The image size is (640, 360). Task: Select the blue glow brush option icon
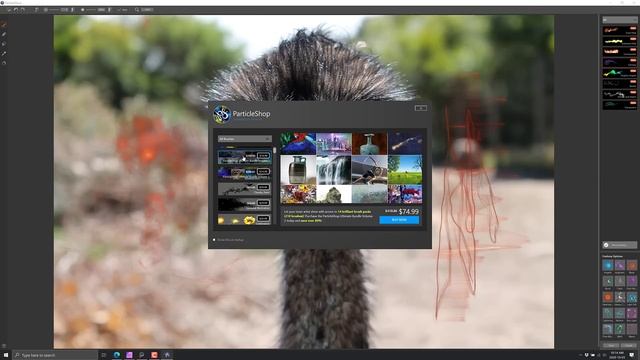(x=608, y=266)
